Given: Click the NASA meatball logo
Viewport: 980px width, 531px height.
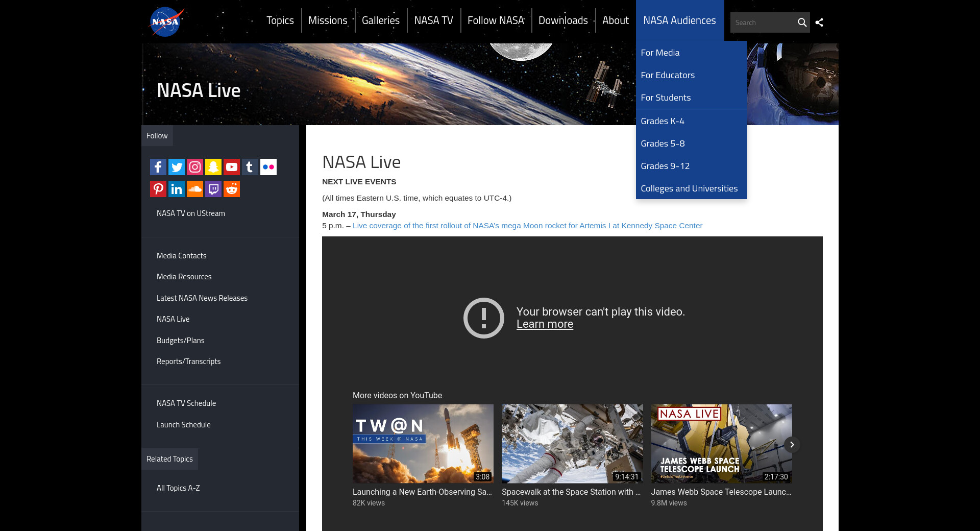Looking at the screenshot, I should point(166,22).
